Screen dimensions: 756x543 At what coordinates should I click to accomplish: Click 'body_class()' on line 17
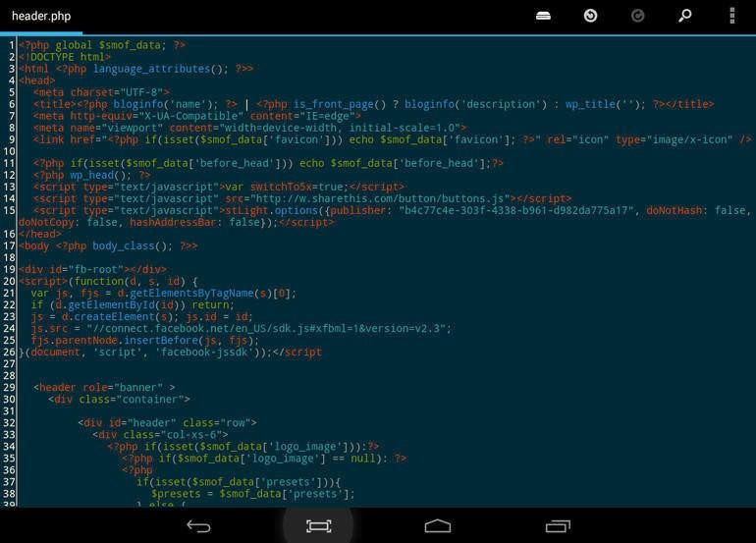coord(130,245)
